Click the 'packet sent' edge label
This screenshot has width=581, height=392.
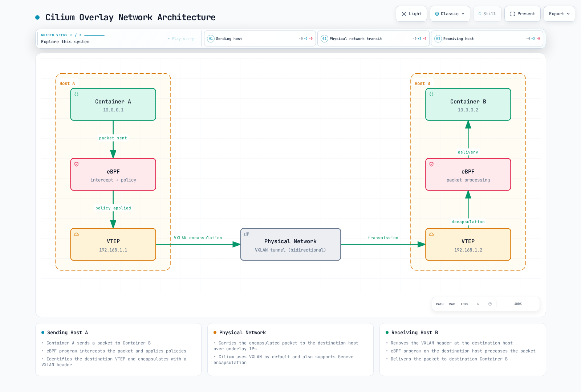pyautogui.click(x=113, y=138)
